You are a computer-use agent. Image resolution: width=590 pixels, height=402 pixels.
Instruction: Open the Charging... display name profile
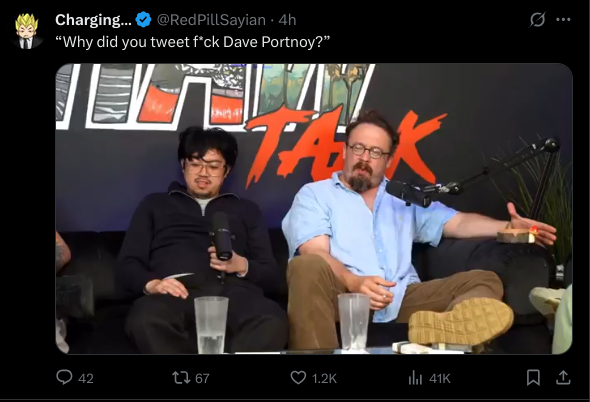pyautogui.click(x=93, y=20)
